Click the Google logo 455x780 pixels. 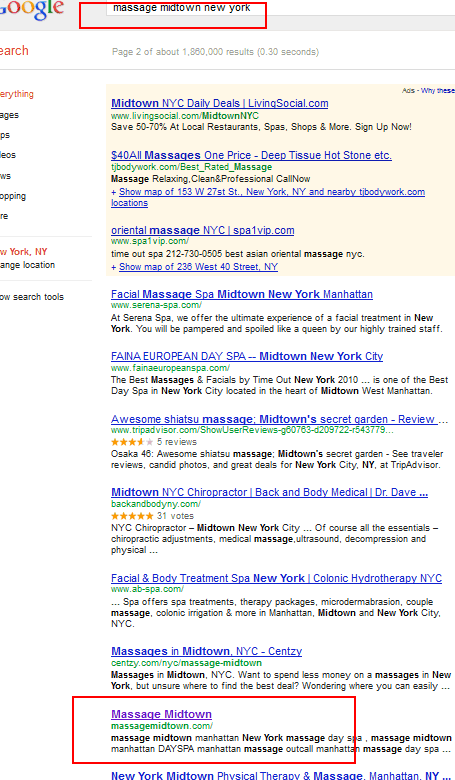pyautogui.click(x=32, y=9)
